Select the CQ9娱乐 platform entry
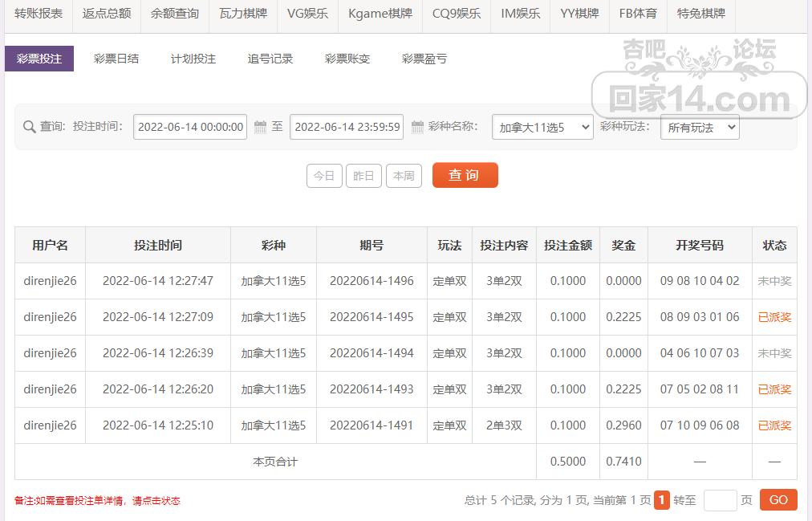Image resolution: width=812 pixels, height=521 pixels. pyautogui.click(x=455, y=14)
